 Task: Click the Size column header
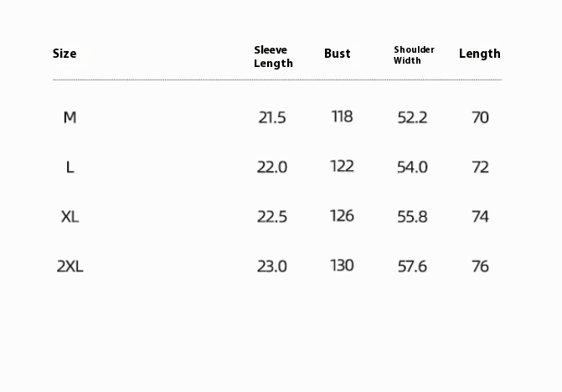pyautogui.click(x=64, y=54)
